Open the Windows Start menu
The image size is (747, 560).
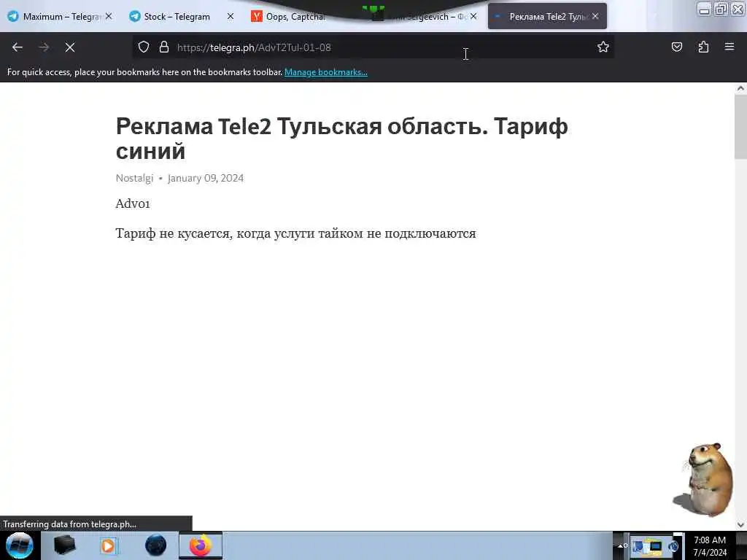20,545
